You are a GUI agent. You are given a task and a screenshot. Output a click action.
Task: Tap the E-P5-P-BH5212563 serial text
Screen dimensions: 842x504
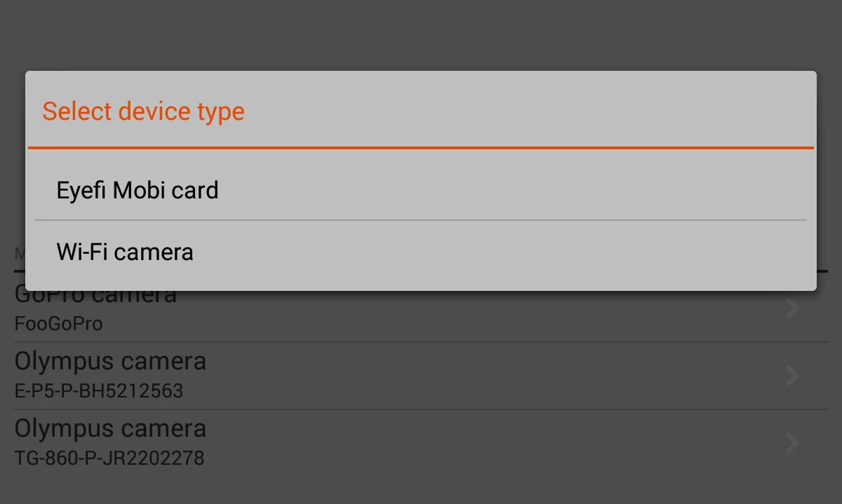(x=98, y=391)
